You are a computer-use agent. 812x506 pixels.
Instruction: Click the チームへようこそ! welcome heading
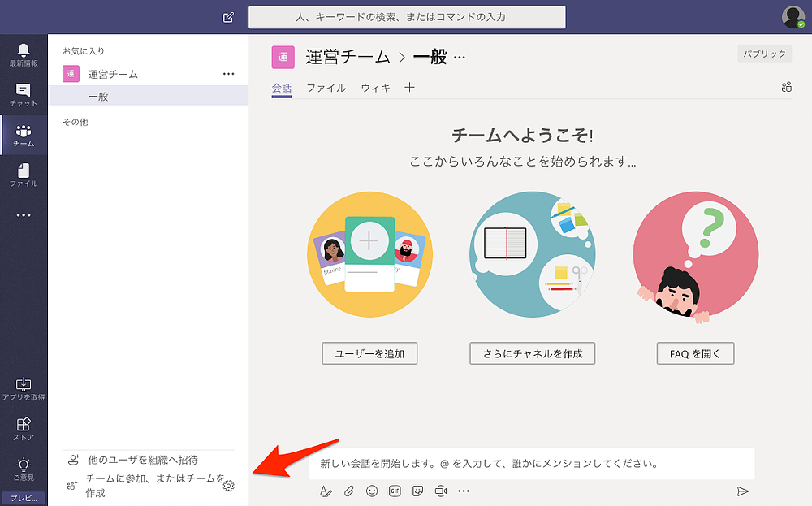tap(522, 136)
